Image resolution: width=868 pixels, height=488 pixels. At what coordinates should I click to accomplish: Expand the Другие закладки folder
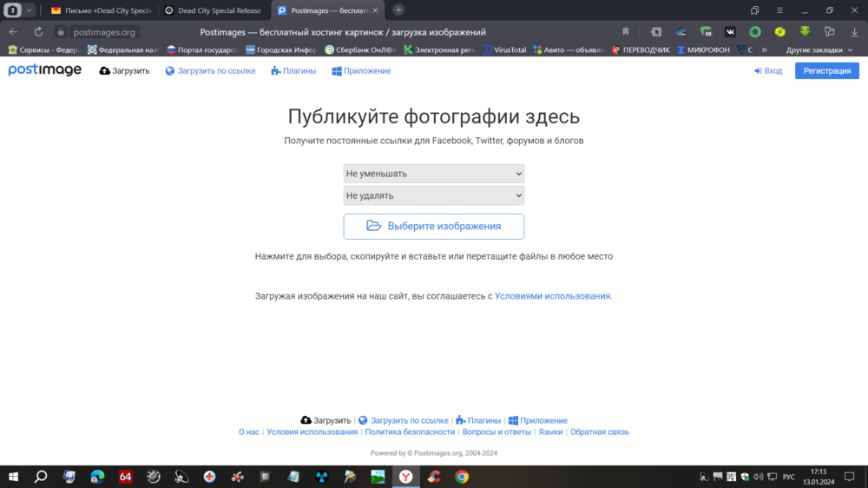coord(819,49)
